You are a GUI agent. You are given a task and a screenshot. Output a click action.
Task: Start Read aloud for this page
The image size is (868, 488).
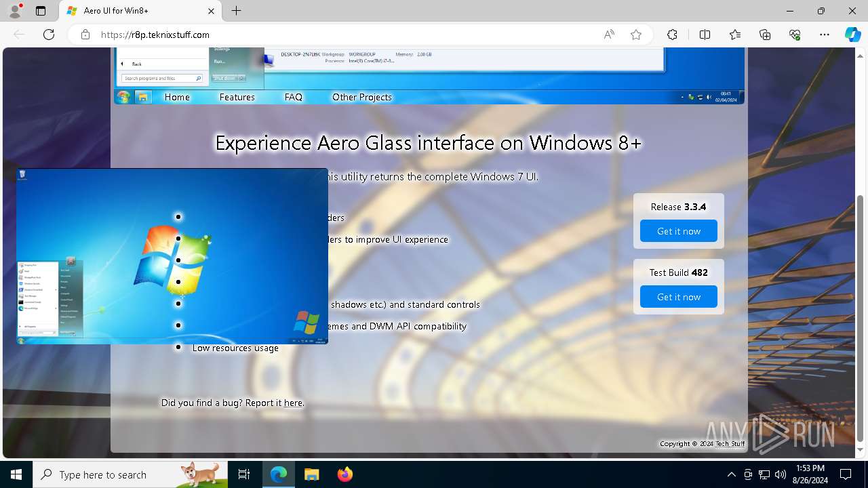[x=609, y=35]
